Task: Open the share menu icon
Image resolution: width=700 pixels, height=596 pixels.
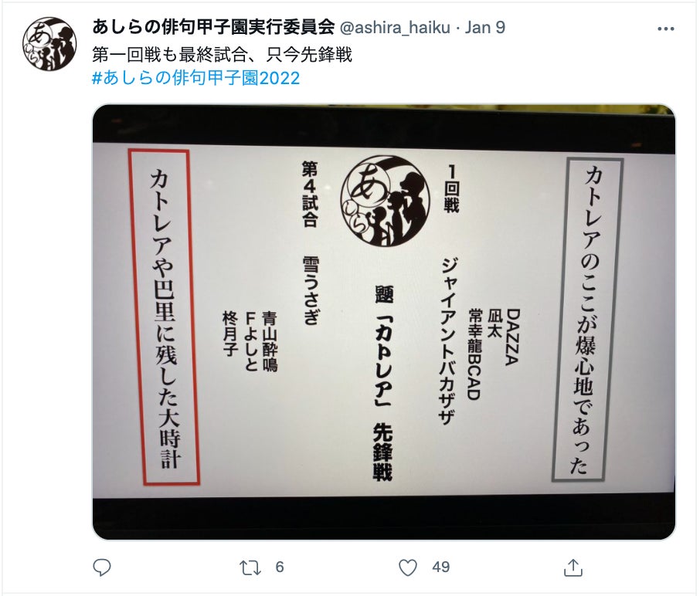Action: pyautogui.click(x=573, y=567)
